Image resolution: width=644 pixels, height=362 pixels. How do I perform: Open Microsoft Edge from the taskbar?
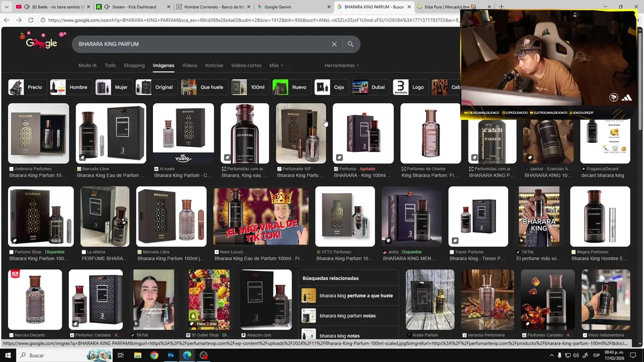coord(187,355)
